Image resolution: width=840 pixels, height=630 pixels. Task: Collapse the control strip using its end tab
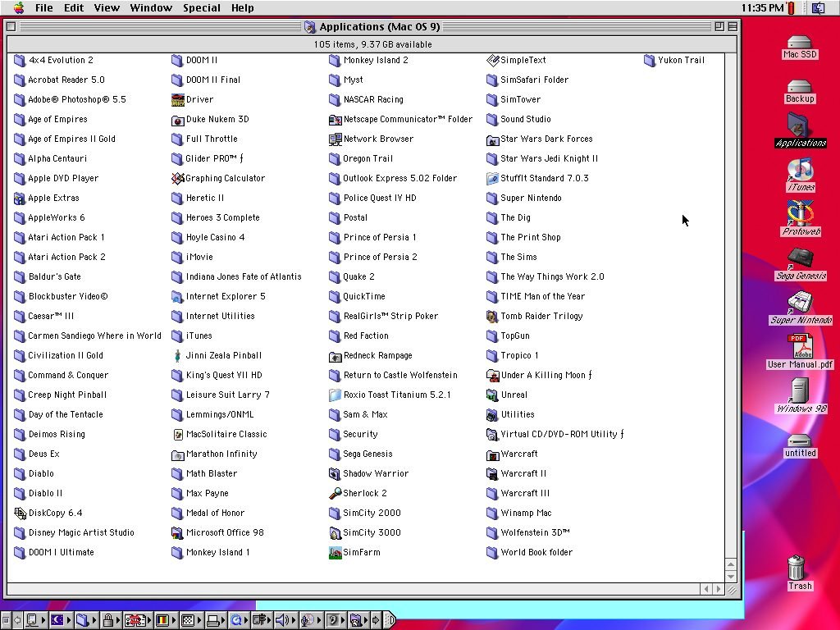coord(390,620)
